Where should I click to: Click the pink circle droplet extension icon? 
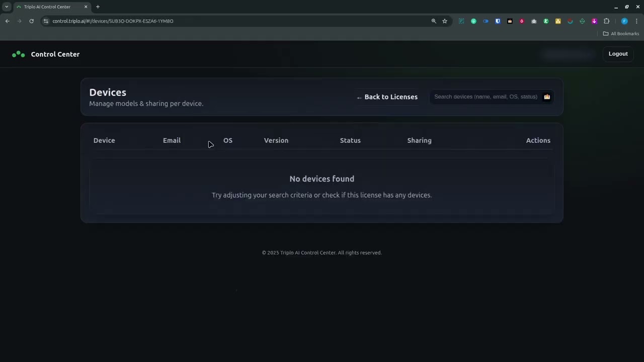coord(522,21)
